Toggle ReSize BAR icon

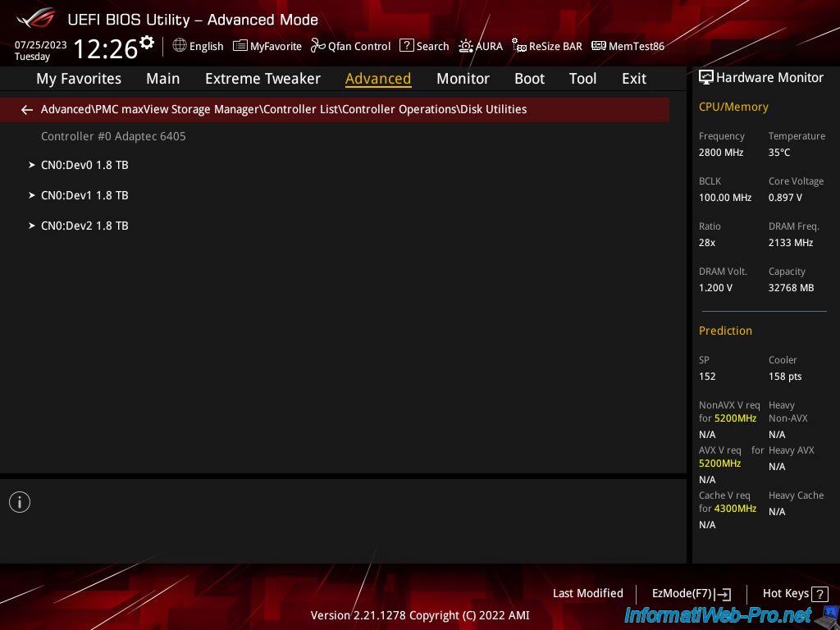pos(519,46)
